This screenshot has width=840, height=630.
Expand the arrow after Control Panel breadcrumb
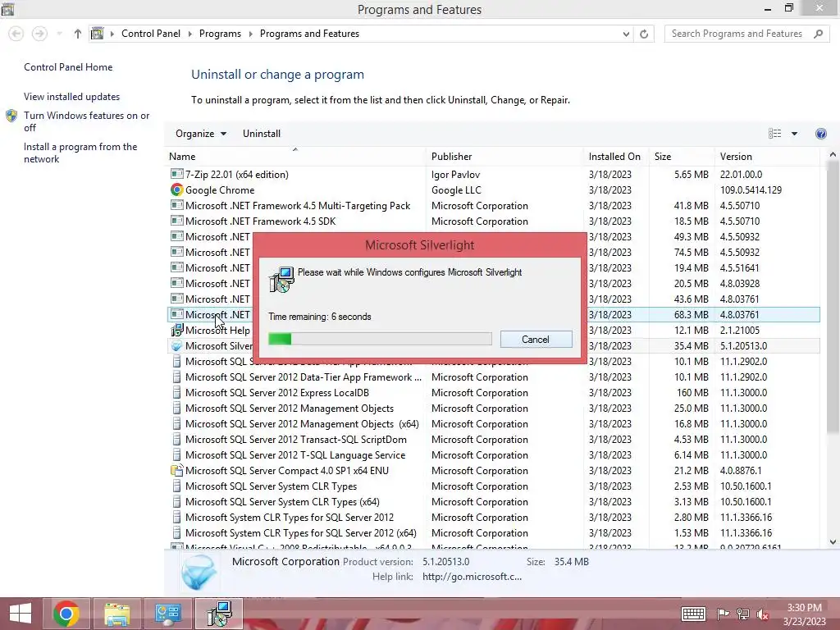(189, 34)
